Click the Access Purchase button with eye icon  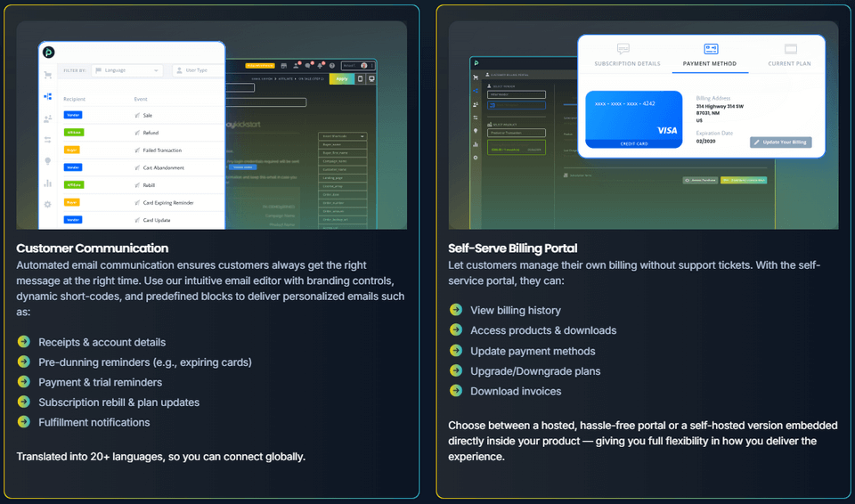(x=700, y=180)
